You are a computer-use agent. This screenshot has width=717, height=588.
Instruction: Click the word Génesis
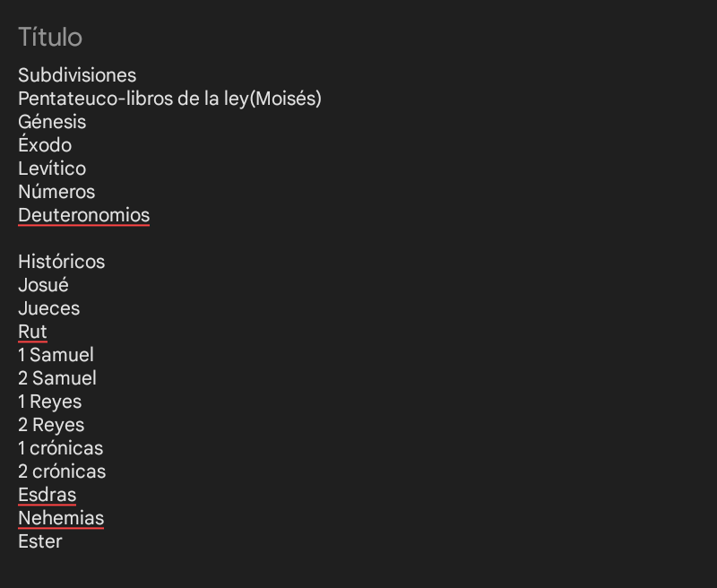[52, 122]
